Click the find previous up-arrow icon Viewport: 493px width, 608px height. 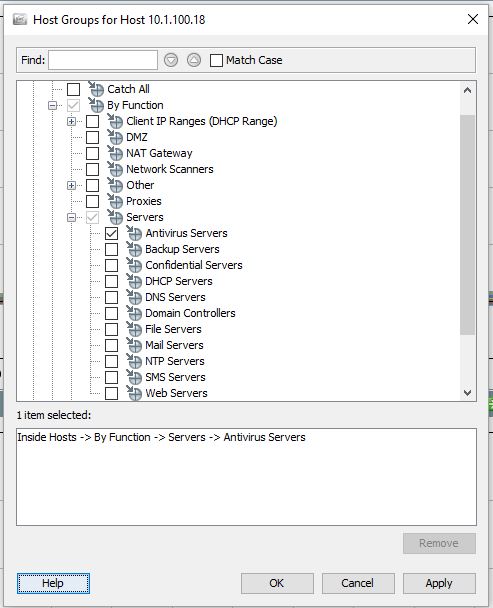pyautogui.click(x=194, y=60)
